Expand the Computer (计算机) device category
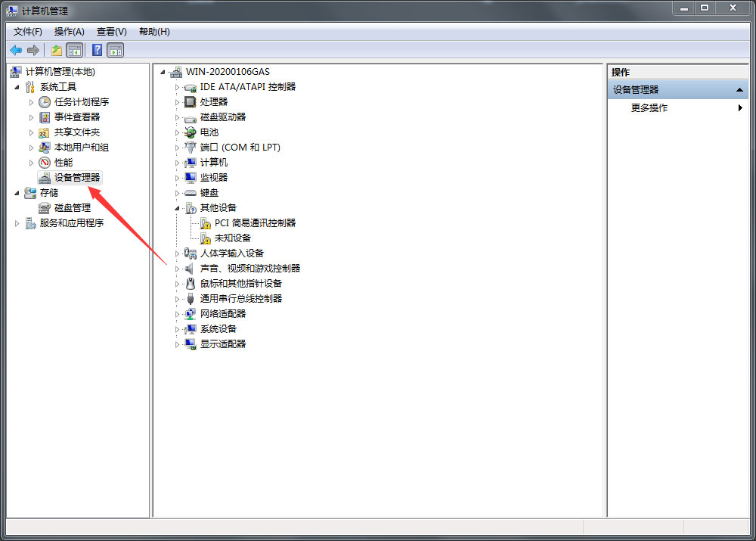This screenshot has height=541, width=756. [x=177, y=163]
